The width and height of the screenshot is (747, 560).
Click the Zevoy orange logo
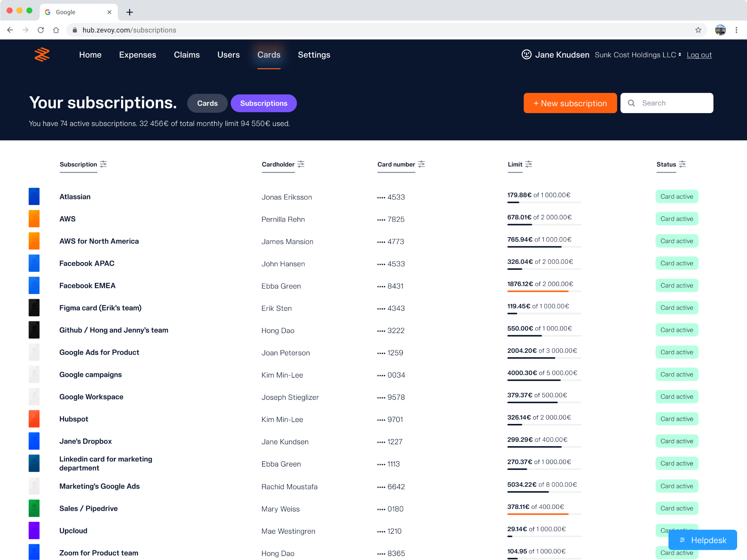[x=42, y=55]
